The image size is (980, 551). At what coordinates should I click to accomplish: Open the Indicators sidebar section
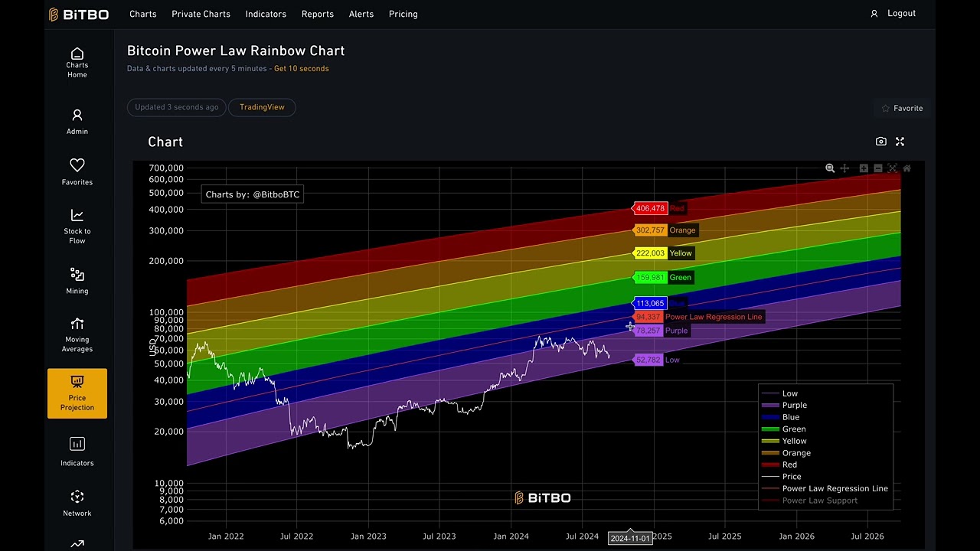pyautogui.click(x=77, y=452)
